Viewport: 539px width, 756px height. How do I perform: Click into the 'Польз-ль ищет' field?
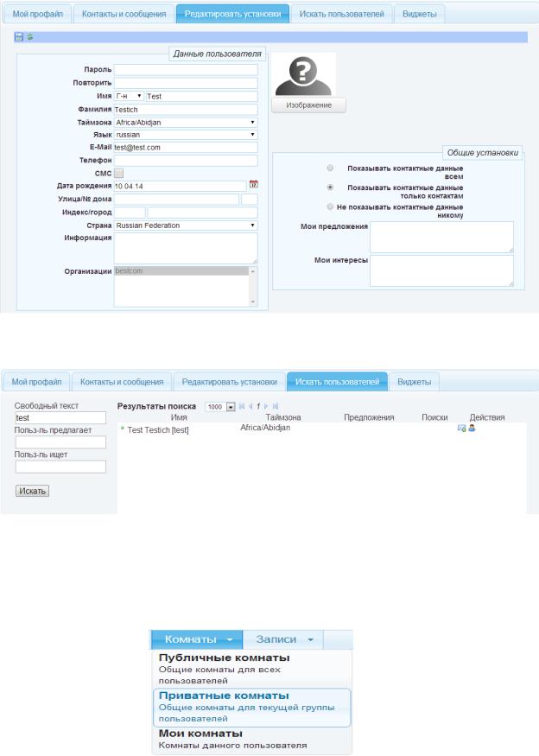tap(60, 467)
